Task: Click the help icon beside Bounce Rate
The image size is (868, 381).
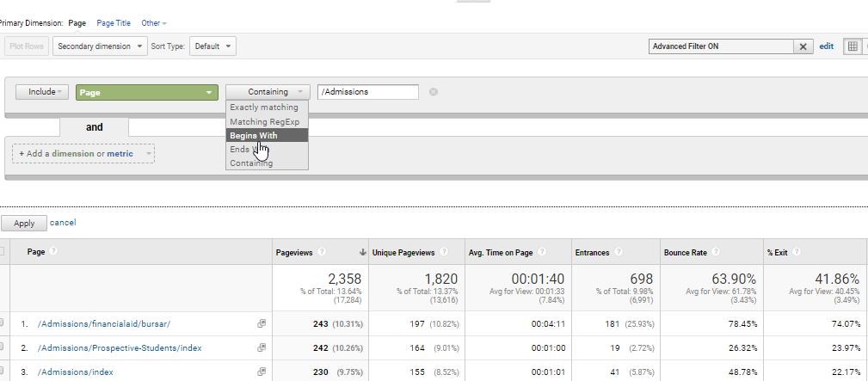Action: [715, 252]
